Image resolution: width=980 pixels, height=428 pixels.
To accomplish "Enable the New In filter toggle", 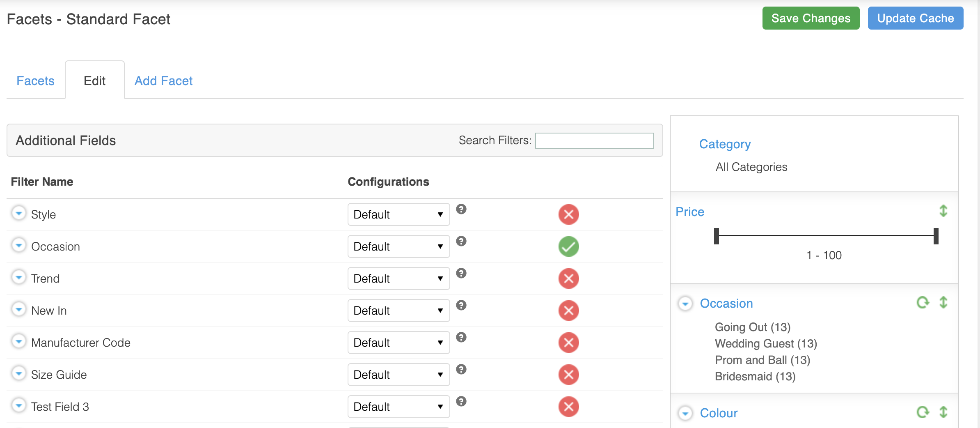I will pyautogui.click(x=569, y=311).
